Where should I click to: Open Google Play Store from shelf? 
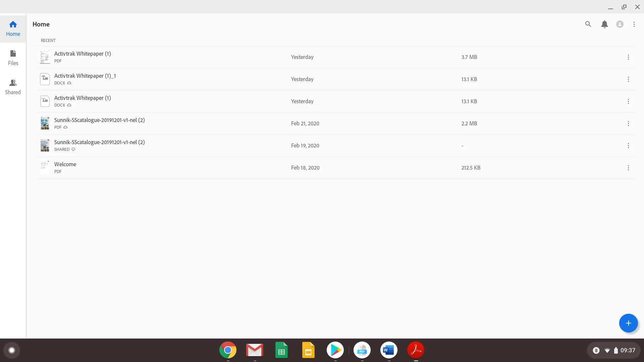pyautogui.click(x=335, y=350)
